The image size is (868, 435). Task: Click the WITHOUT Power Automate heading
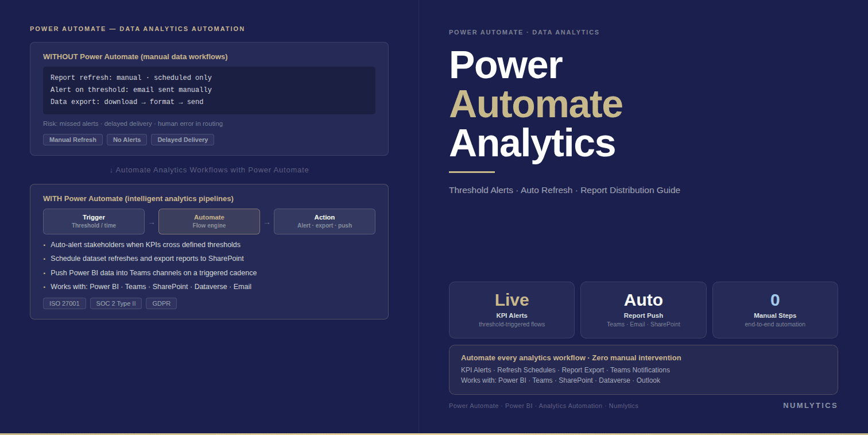pyautogui.click(x=135, y=56)
